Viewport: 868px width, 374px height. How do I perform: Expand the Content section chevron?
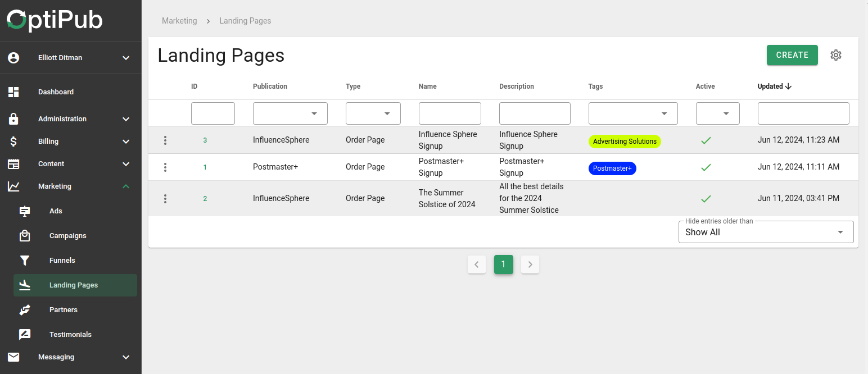pos(126,164)
